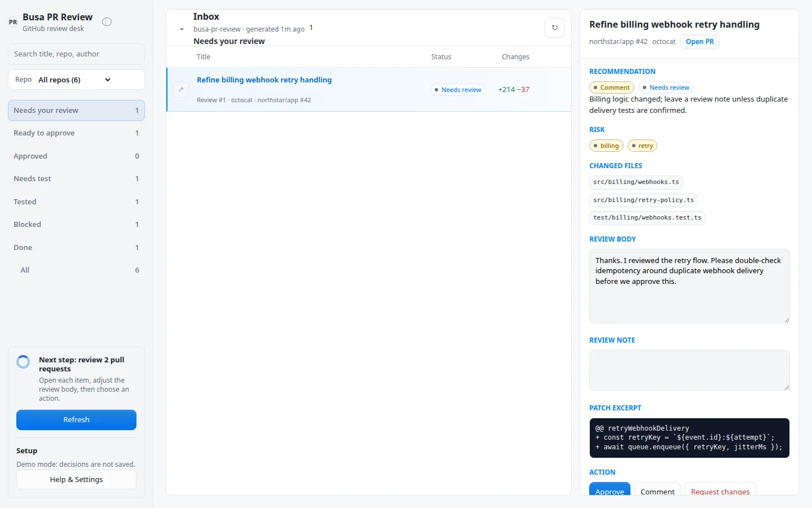
Task: Click the loading spinner beside Next step
Action: (x=23, y=362)
